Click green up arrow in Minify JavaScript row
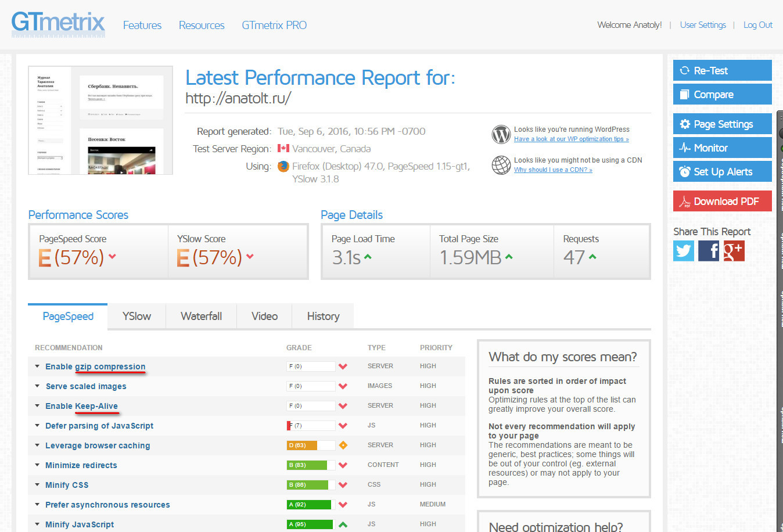Image resolution: width=783 pixels, height=532 pixels. [x=343, y=524]
